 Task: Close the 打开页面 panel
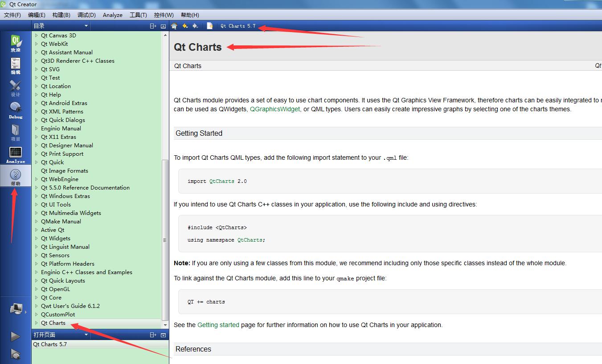click(x=163, y=335)
